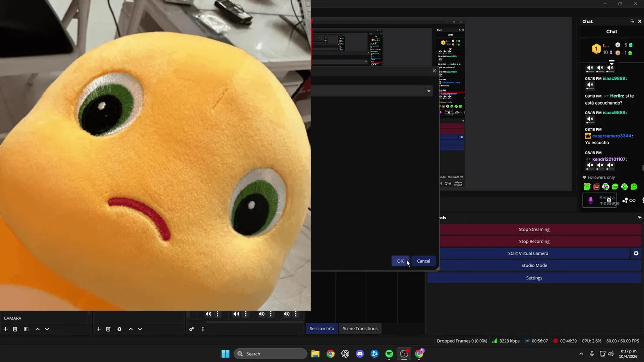Remove the selected scene with trash icon
Screen dimensions: 644x362
[15, 329]
